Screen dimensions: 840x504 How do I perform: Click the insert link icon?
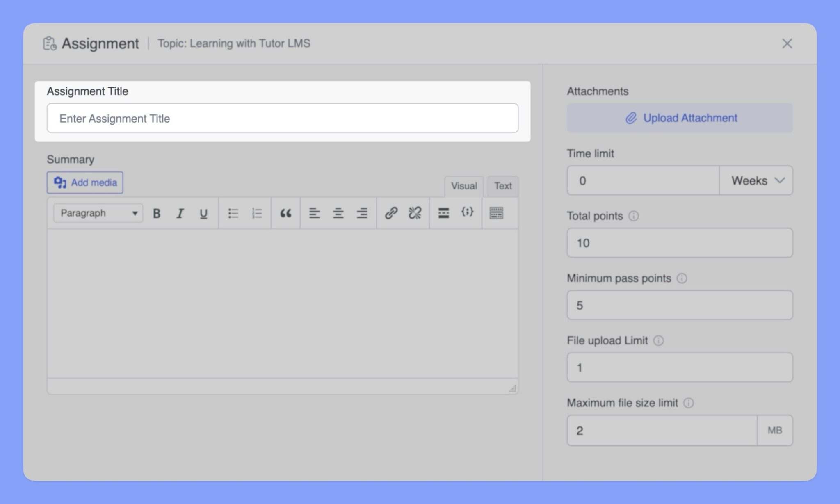(391, 213)
